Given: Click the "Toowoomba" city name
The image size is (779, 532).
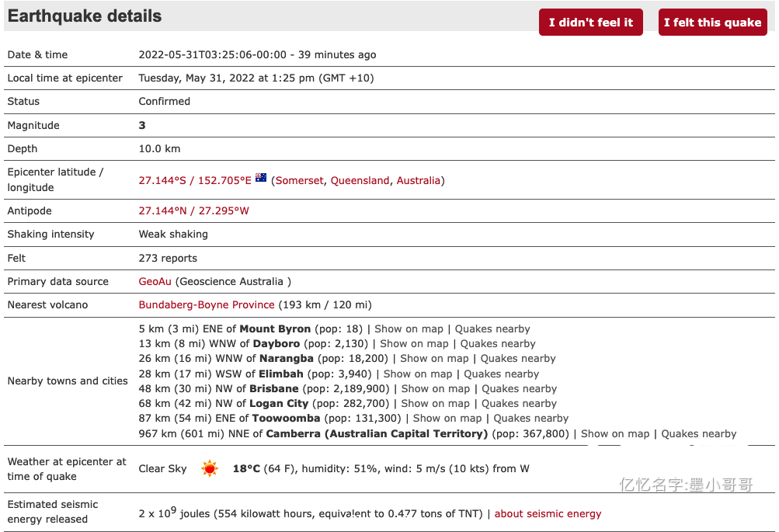Looking at the screenshot, I should (286, 419).
